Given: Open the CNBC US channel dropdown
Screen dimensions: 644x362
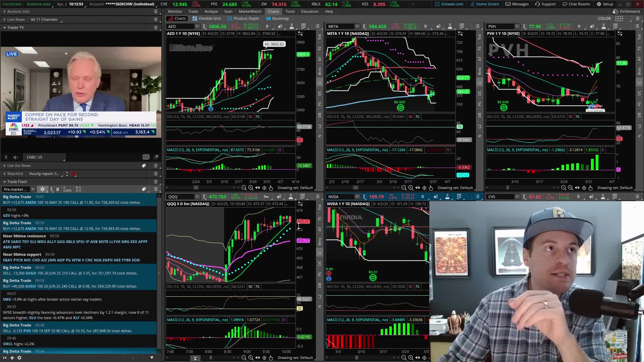Looking at the screenshot, I should [x=45, y=157].
